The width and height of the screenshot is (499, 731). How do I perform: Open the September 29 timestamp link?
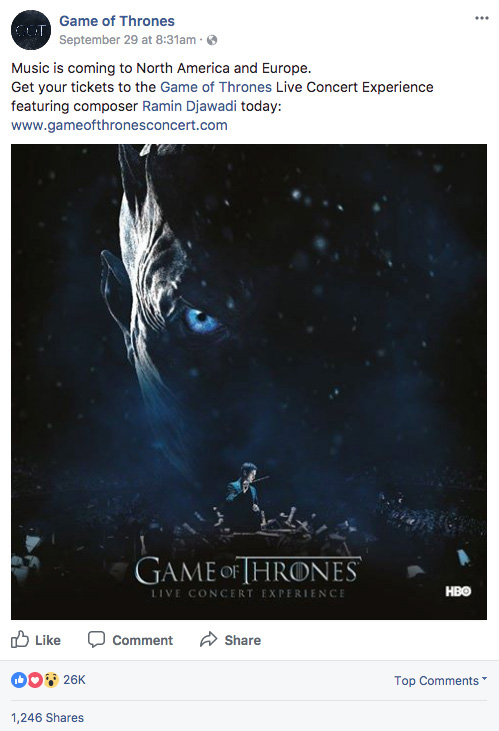127,40
